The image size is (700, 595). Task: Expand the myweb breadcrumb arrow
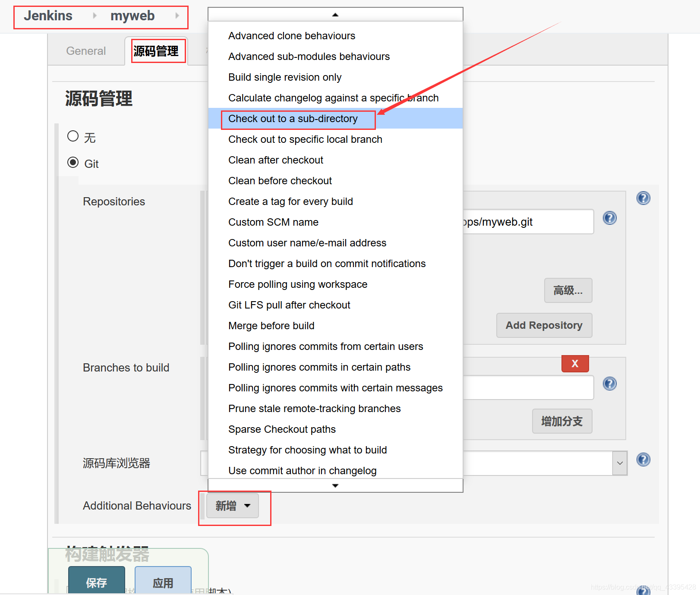[177, 16]
